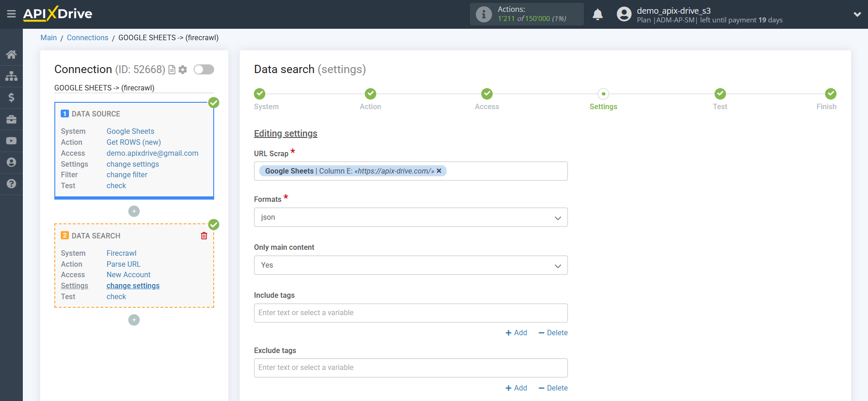Image resolution: width=868 pixels, height=401 pixels.
Task: Open the Formats dropdown showing json
Action: coord(410,217)
